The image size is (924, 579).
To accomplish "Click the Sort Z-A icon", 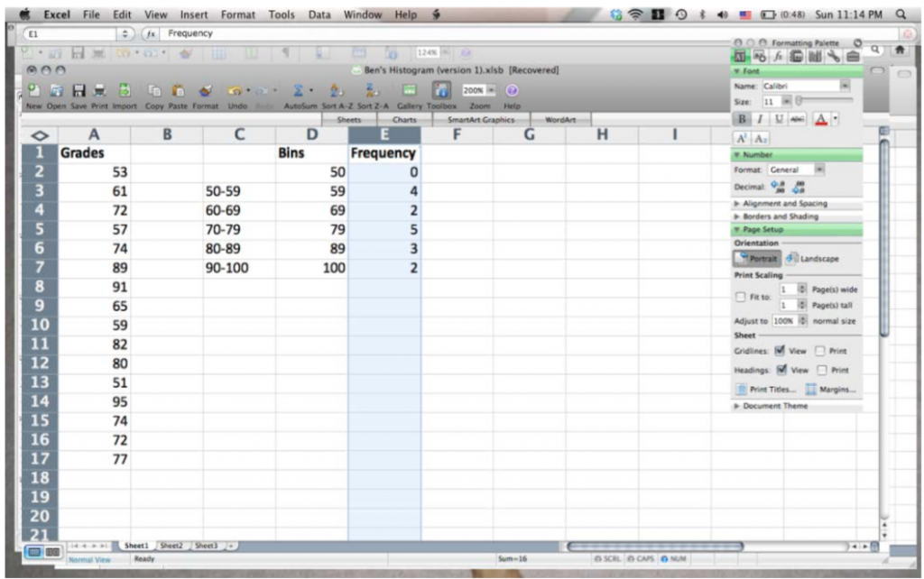I will point(371,91).
